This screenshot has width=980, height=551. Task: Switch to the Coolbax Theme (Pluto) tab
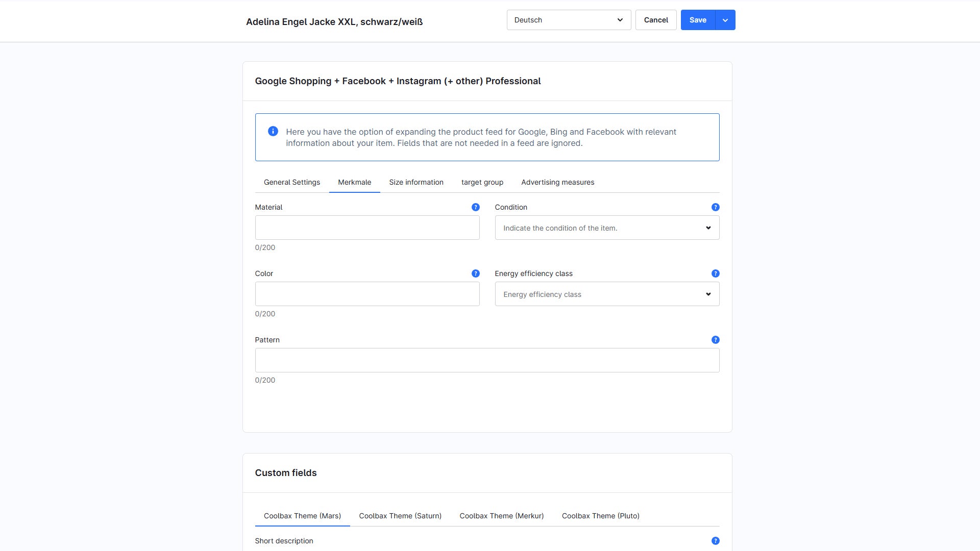pos(600,516)
